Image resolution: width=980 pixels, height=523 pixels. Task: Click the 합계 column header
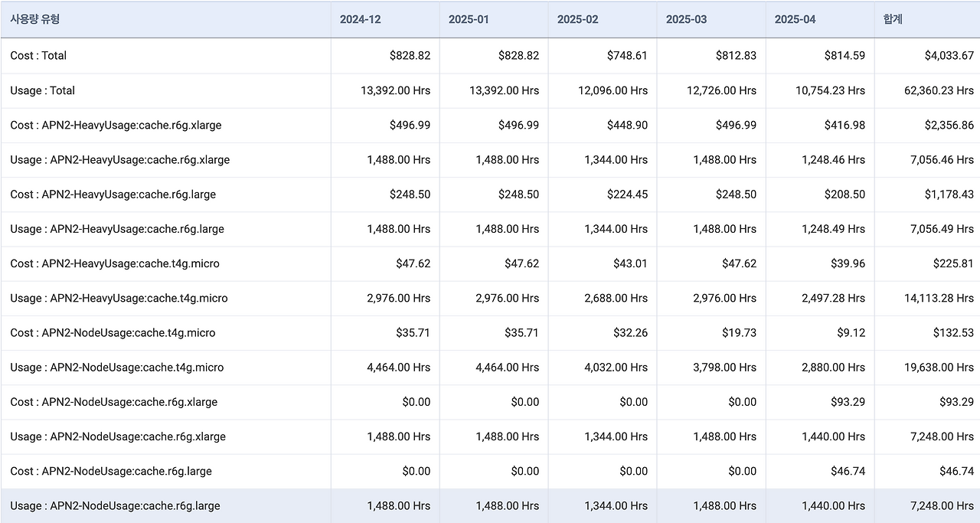pos(893,19)
